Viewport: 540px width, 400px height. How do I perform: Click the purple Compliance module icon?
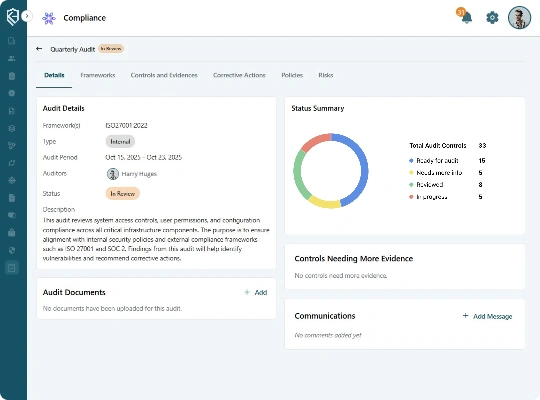click(x=49, y=18)
